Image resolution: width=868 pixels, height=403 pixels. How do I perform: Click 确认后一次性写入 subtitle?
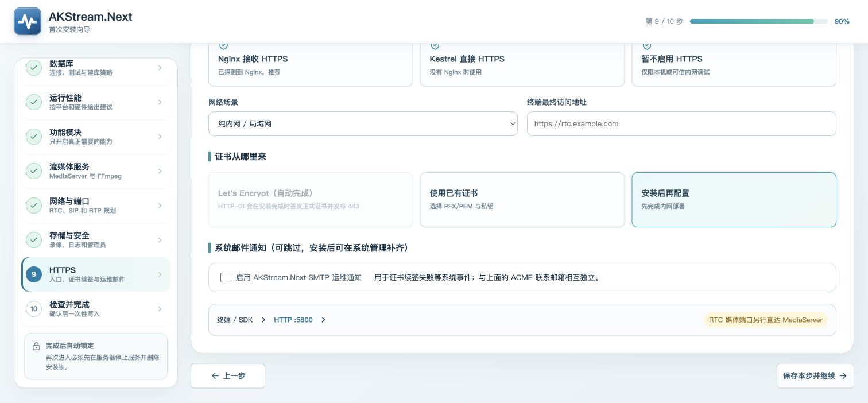click(75, 314)
